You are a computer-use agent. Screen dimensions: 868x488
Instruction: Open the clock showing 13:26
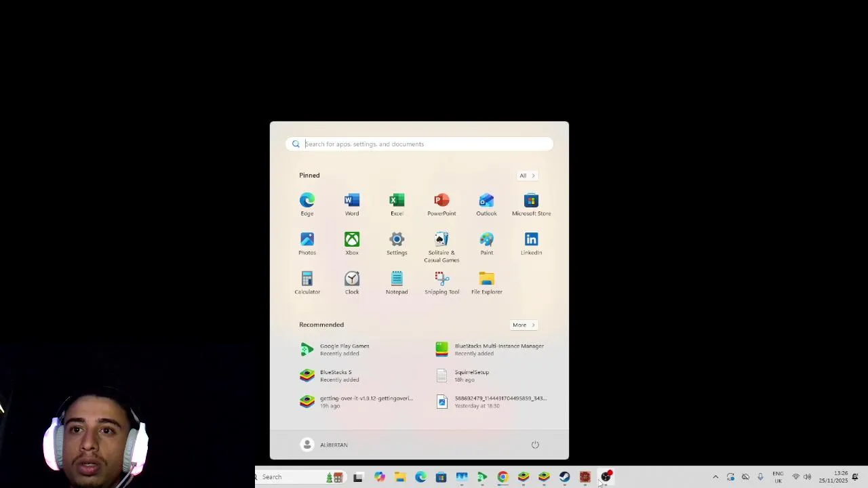833,477
